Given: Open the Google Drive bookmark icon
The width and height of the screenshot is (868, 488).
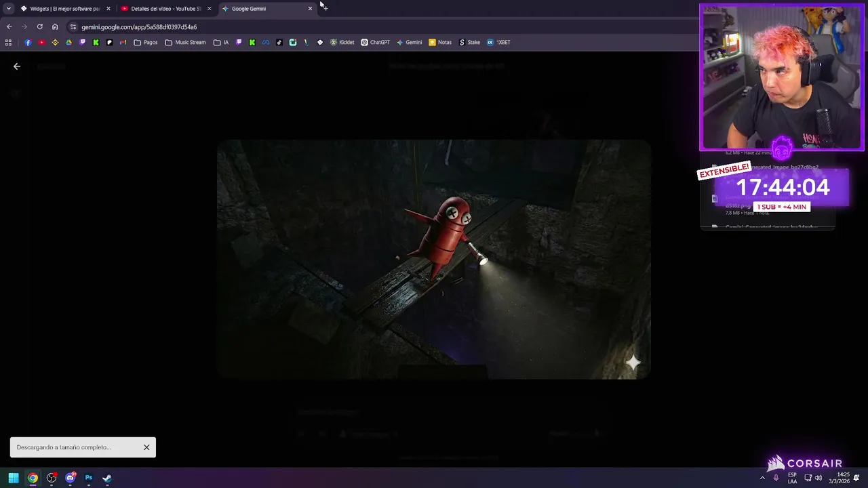Looking at the screenshot, I should coord(68,42).
